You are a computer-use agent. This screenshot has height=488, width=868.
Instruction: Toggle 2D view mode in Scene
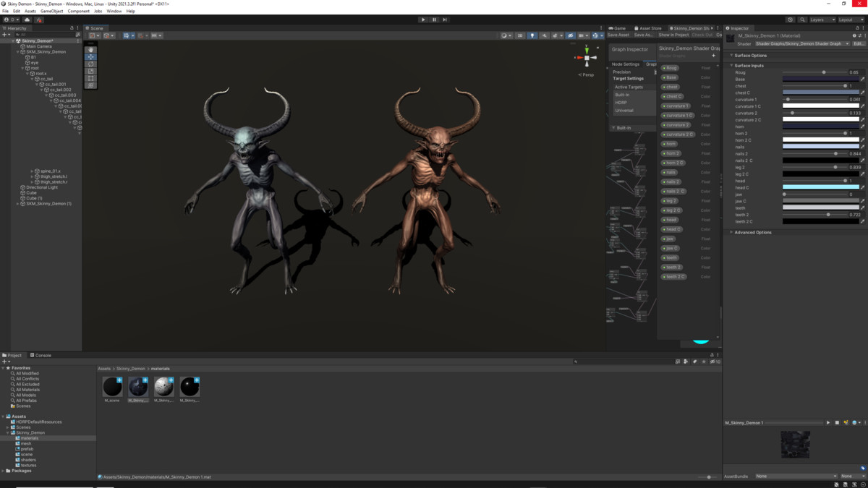(519, 35)
